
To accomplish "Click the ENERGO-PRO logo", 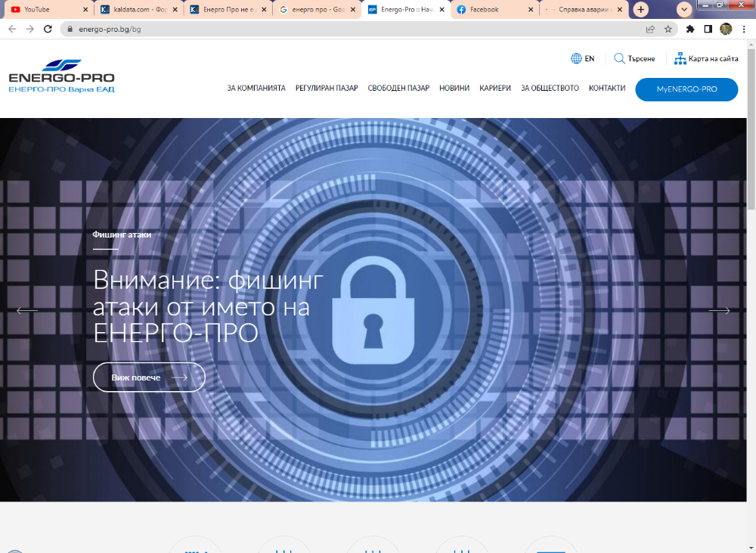I will click(62, 76).
